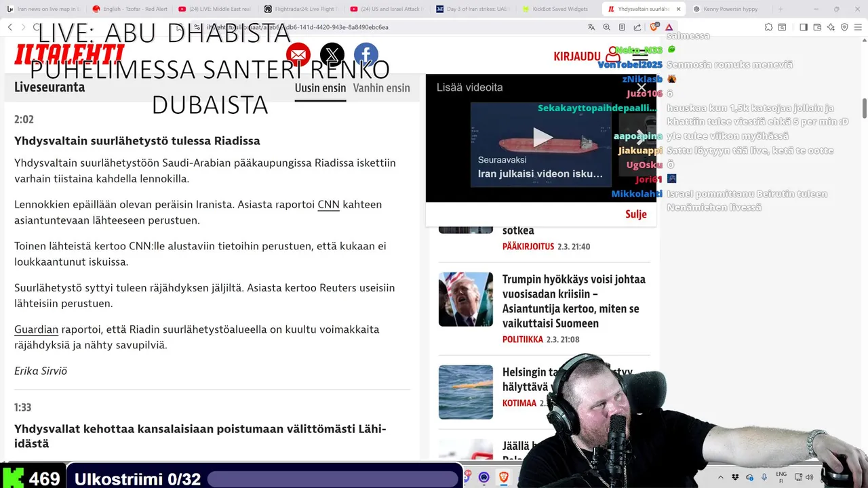Click the browser address bar URL
Viewport: 868px width, 488px height.
point(298,27)
